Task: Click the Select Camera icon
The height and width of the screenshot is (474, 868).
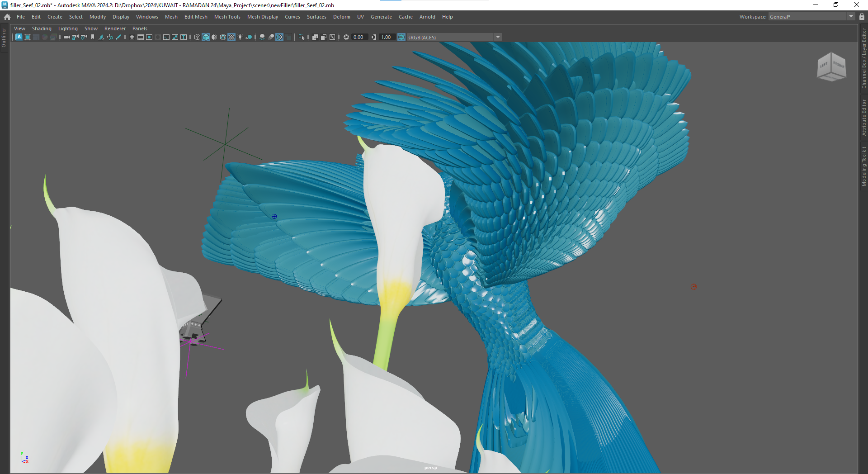Action: point(66,37)
